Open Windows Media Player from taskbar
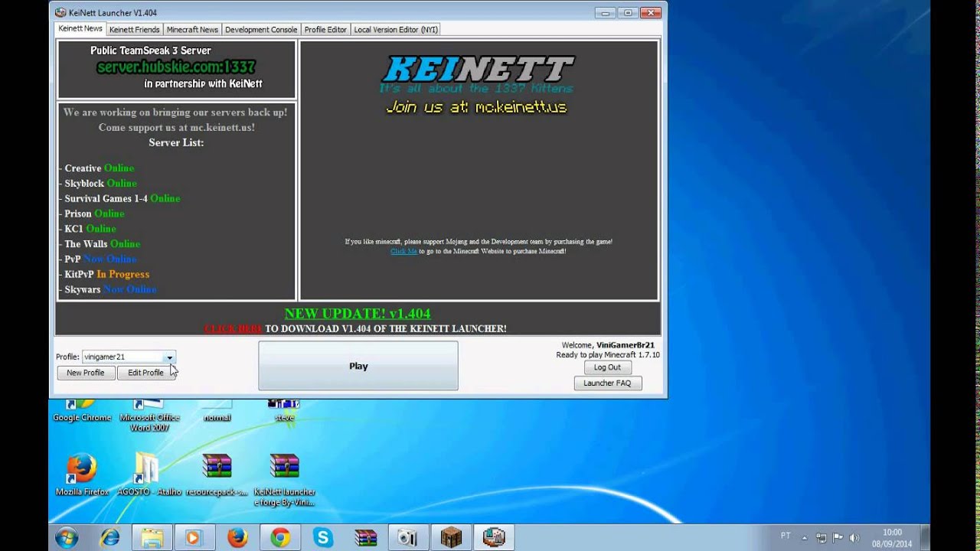The height and width of the screenshot is (551, 980). tap(194, 538)
